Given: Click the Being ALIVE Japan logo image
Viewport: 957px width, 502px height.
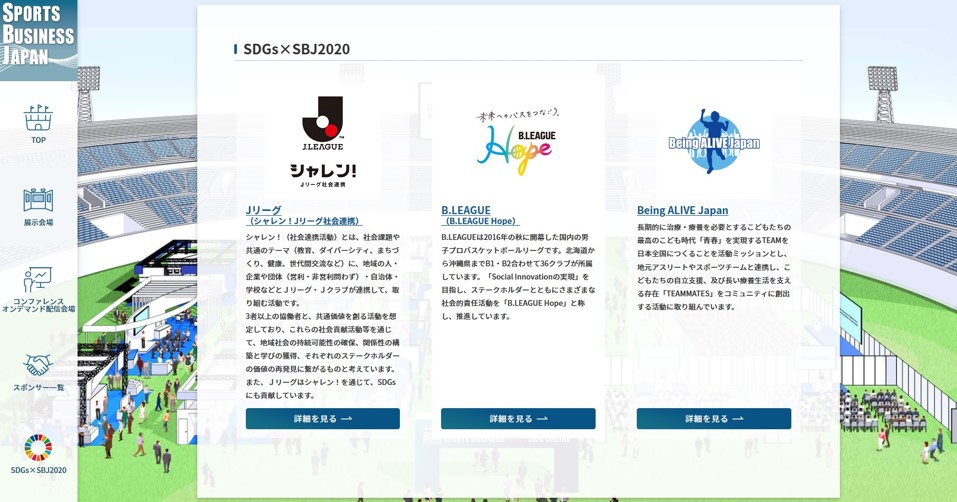Looking at the screenshot, I should pos(713,142).
